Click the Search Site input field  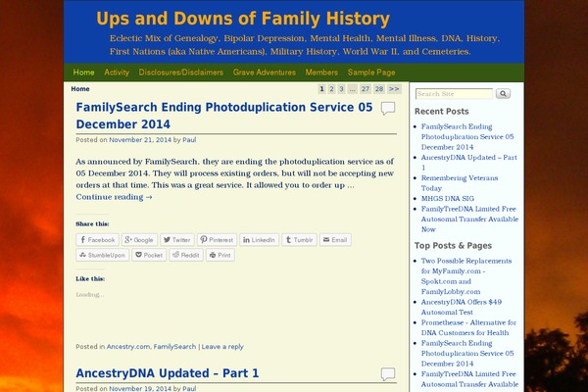454,94
